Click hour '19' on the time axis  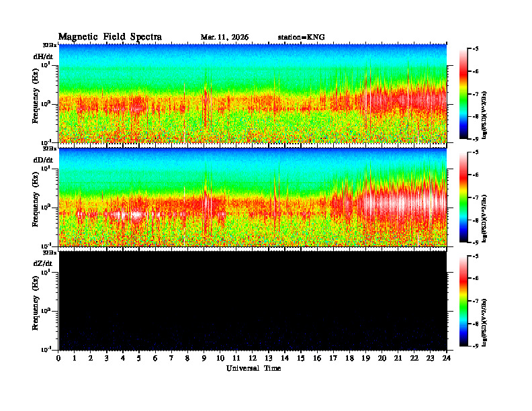click(365, 359)
